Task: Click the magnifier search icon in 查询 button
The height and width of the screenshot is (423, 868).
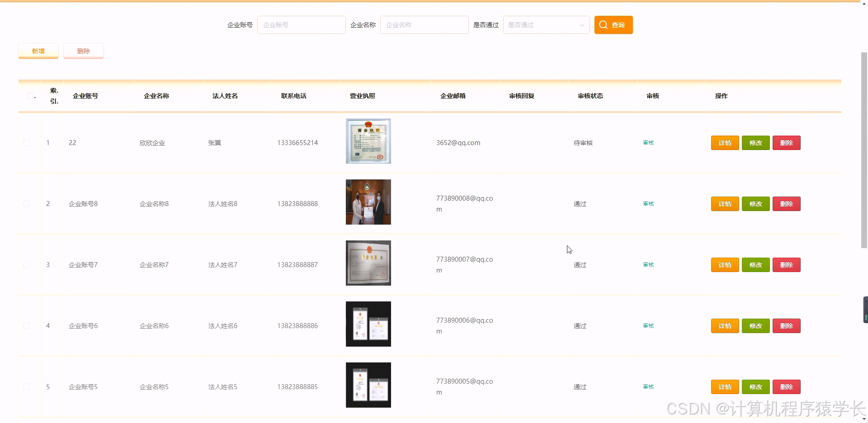Action: click(603, 25)
